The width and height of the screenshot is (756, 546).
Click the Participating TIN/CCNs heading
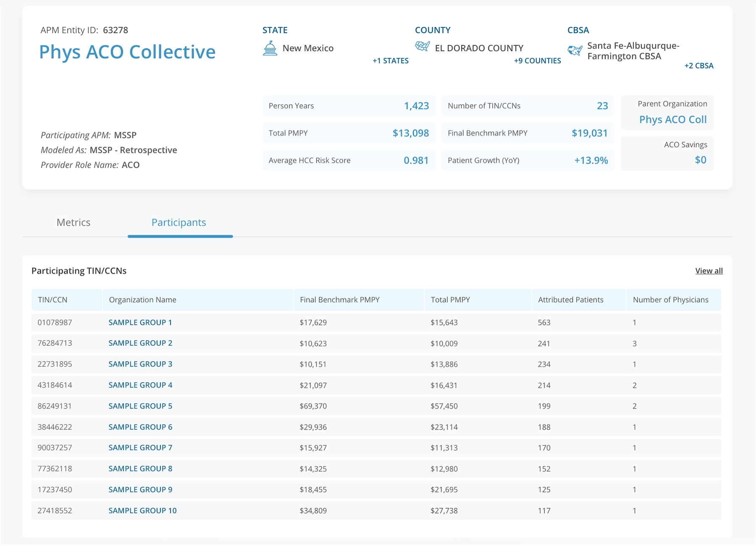coord(79,271)
